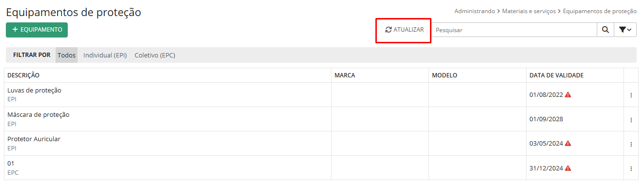
Task: Click the ATUALIZAR refresh button
Action: point(404,30)
